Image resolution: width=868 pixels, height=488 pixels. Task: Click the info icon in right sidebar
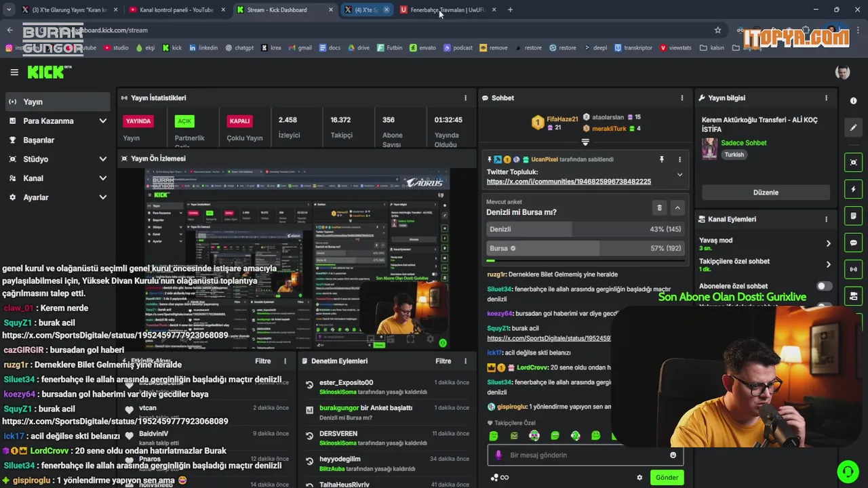pyautogui.click(x=853, y=100)
